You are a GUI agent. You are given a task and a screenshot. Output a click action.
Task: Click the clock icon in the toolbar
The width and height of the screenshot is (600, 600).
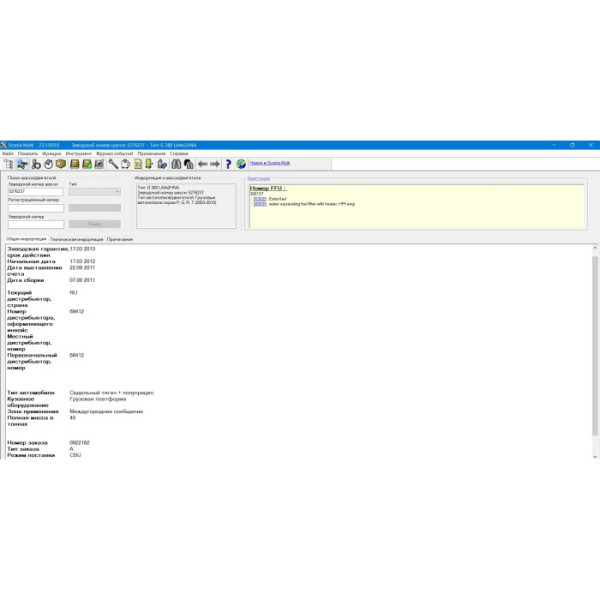pyautogui.click(x=47, y=164)
